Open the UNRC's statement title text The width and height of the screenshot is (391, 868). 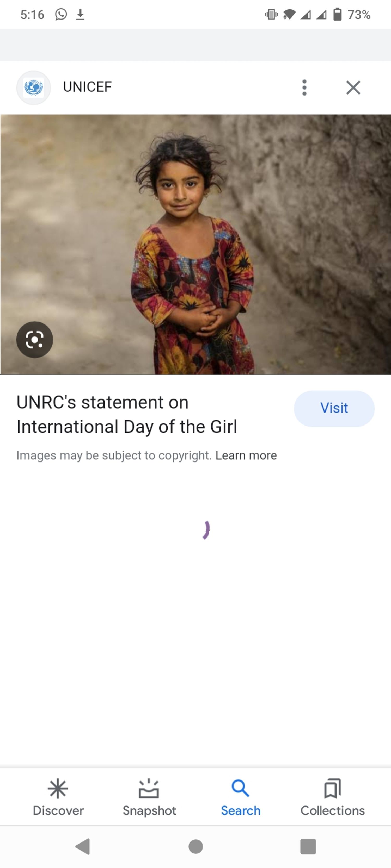click(127, 414)
